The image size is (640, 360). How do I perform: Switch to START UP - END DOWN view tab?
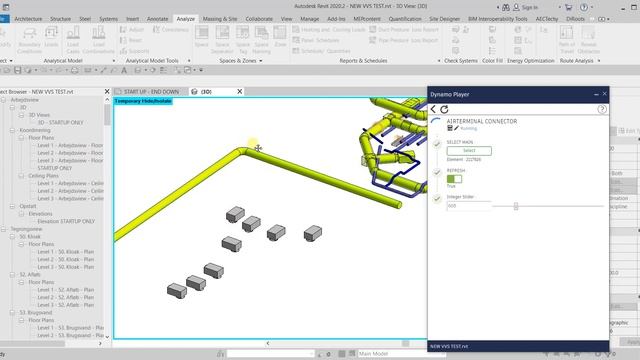click(151, 92)
